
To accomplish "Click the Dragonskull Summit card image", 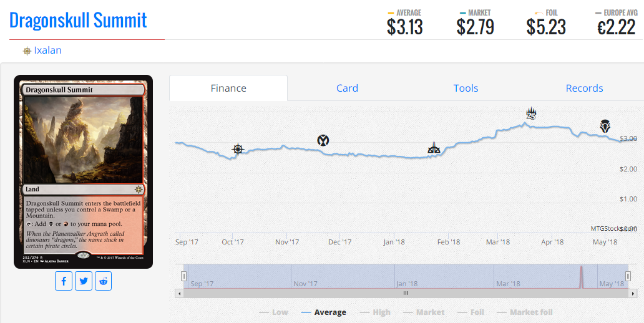I will pyautogui.click(x=84, y=171).
